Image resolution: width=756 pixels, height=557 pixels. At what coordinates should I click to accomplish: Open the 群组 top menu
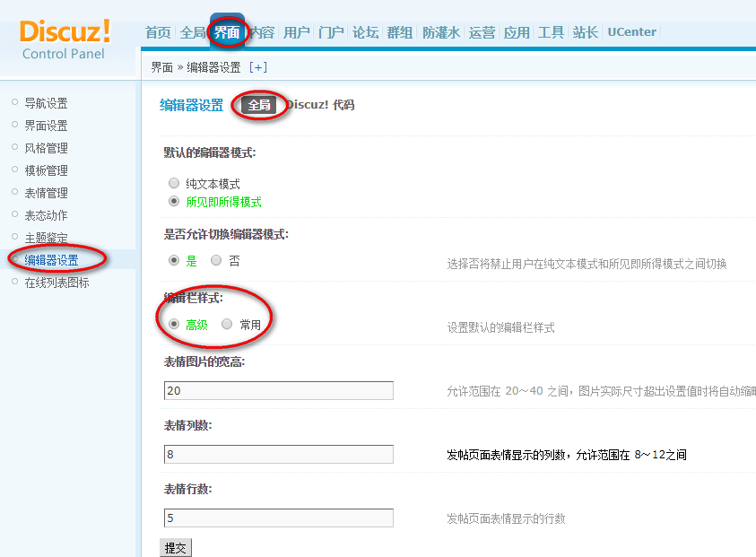(x=400, y=32)
